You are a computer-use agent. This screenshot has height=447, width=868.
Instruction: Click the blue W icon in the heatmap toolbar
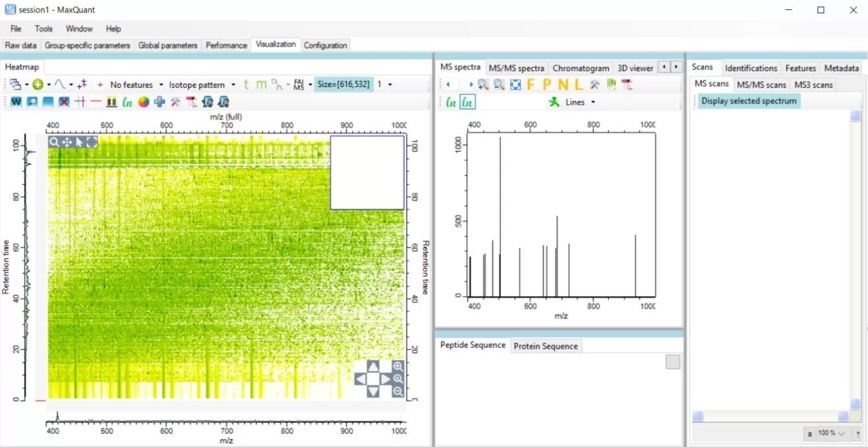(x=16, y=102)
